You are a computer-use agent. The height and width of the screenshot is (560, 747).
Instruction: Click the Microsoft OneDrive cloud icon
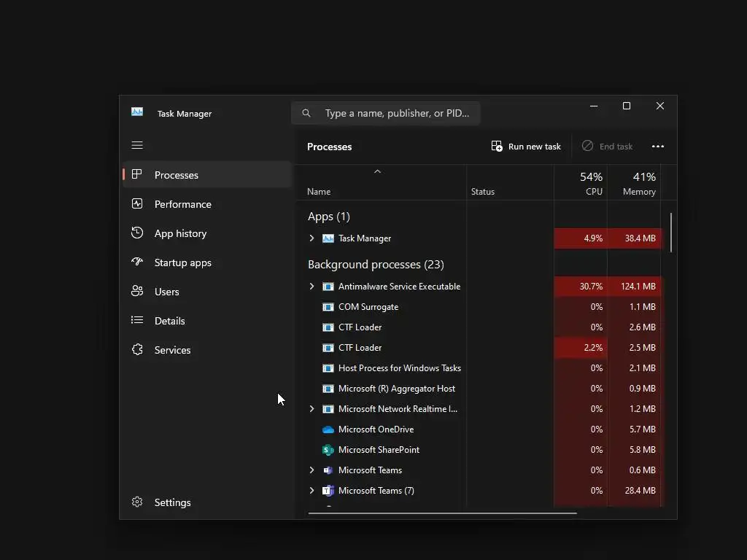pos(328,429)
